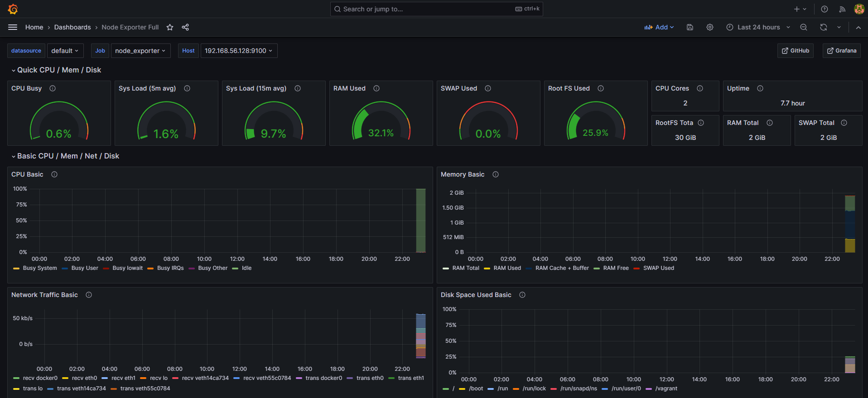Show info for SWAP Total panel
This screenshot has width=868, height=398.
pyautogui.click(x=844, y=123)
